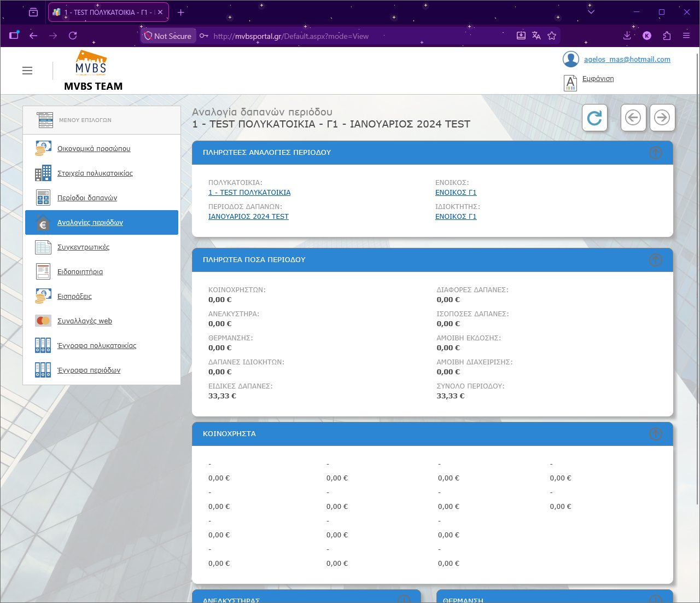Click the ΑΜΟΙΒΗ ΔΙΑΧΕΙΡΙΣΗΣ label
Image resolution: width=700 pixels, height=603 pixels.
[474, 362]
